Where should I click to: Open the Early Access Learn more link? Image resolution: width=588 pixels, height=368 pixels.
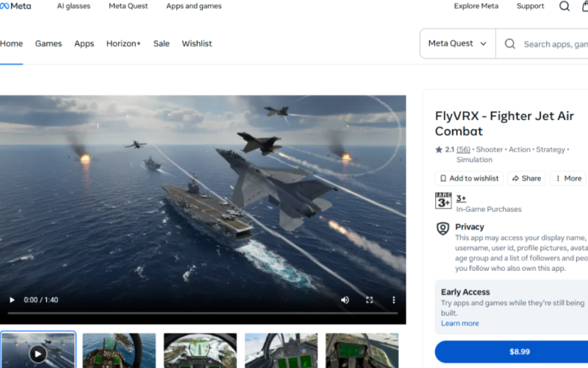pos(460,323)
